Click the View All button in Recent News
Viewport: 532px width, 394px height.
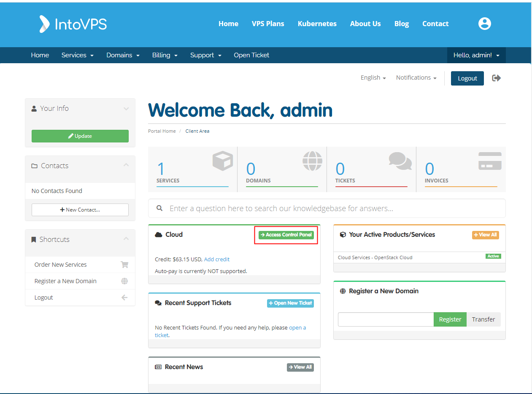coord(300,367)
